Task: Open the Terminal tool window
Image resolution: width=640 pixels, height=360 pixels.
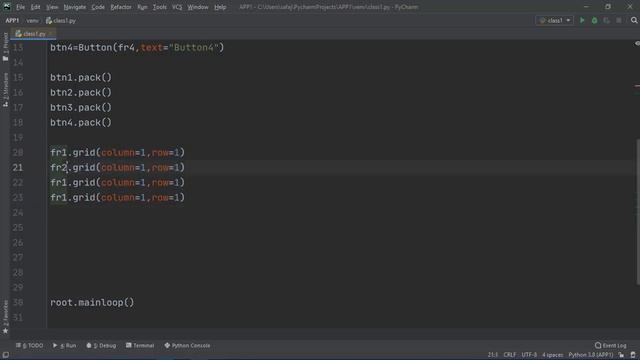Action: (x=140, y=345)
